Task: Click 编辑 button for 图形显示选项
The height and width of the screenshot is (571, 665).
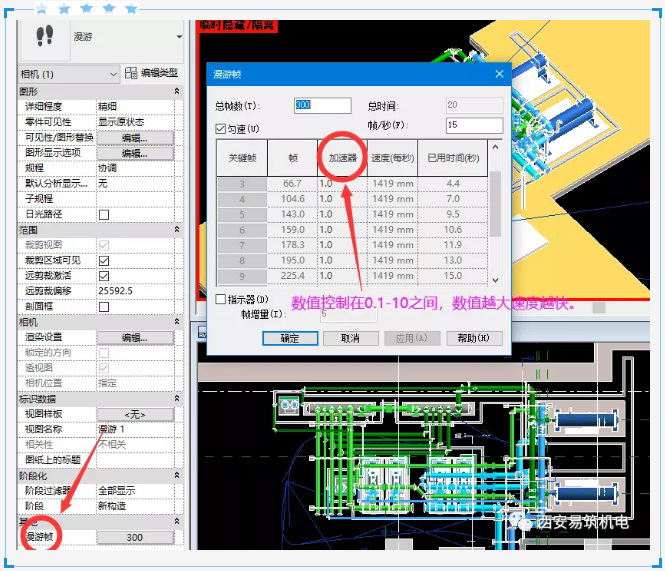Action: tap(135, 153)
